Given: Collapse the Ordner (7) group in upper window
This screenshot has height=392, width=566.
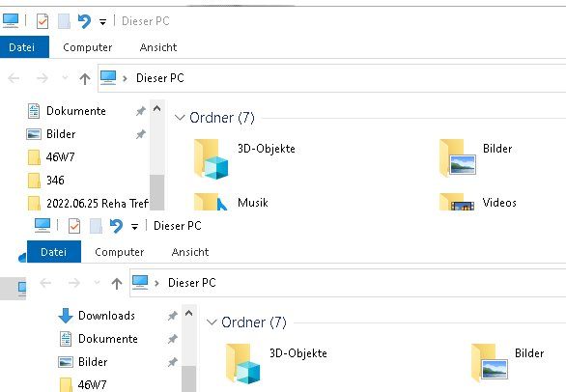Looking at the screenshot, I should [x=180, y=118].
